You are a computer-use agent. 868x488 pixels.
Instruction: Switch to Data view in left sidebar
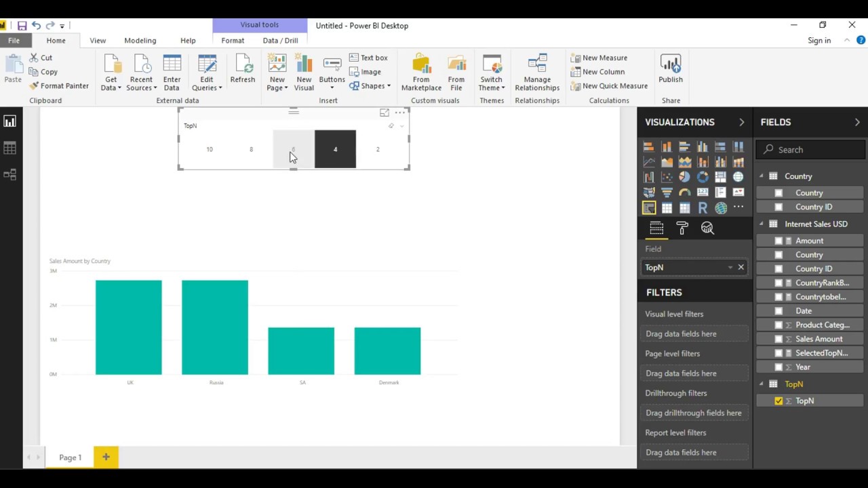[9, 148]
